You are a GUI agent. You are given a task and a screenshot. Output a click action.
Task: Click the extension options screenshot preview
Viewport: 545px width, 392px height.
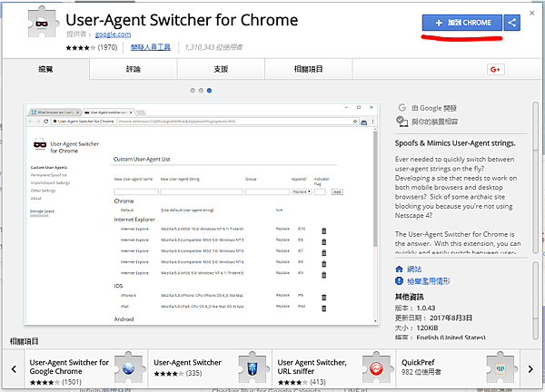pyautogui.click(x=202, y=214)
